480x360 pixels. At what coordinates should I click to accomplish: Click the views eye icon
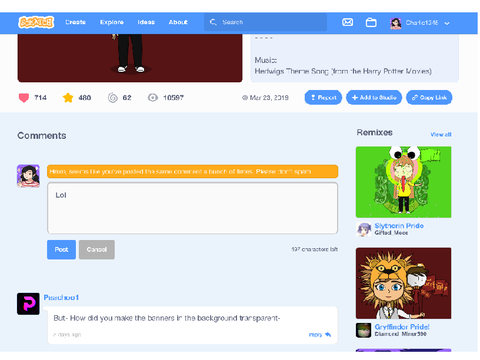[x=153, y=98]
